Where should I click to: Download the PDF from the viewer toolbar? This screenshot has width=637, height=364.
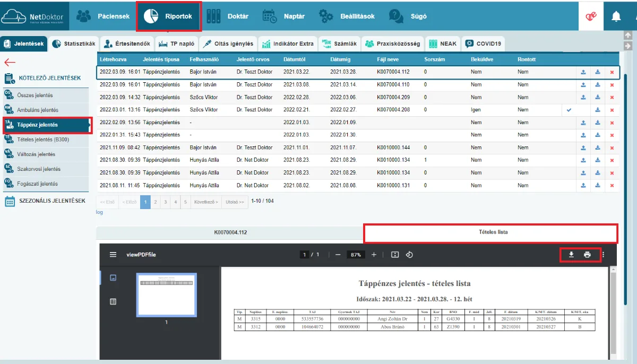click(x=571, y=255)
